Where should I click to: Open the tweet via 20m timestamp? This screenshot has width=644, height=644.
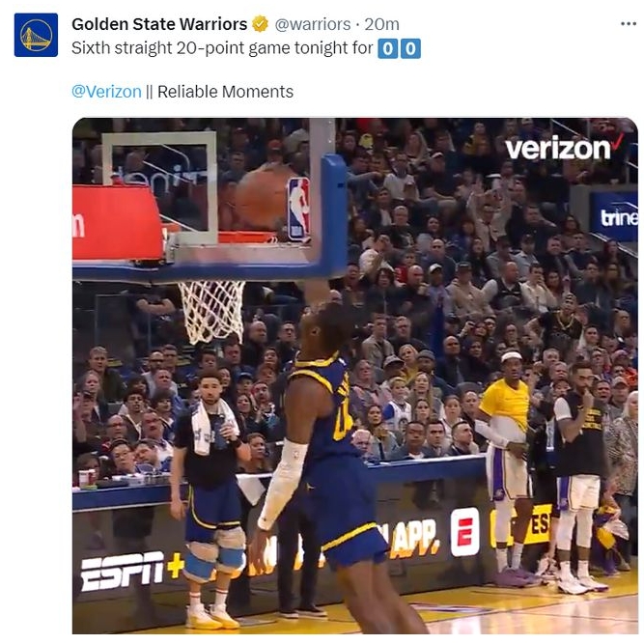(381, 24)
